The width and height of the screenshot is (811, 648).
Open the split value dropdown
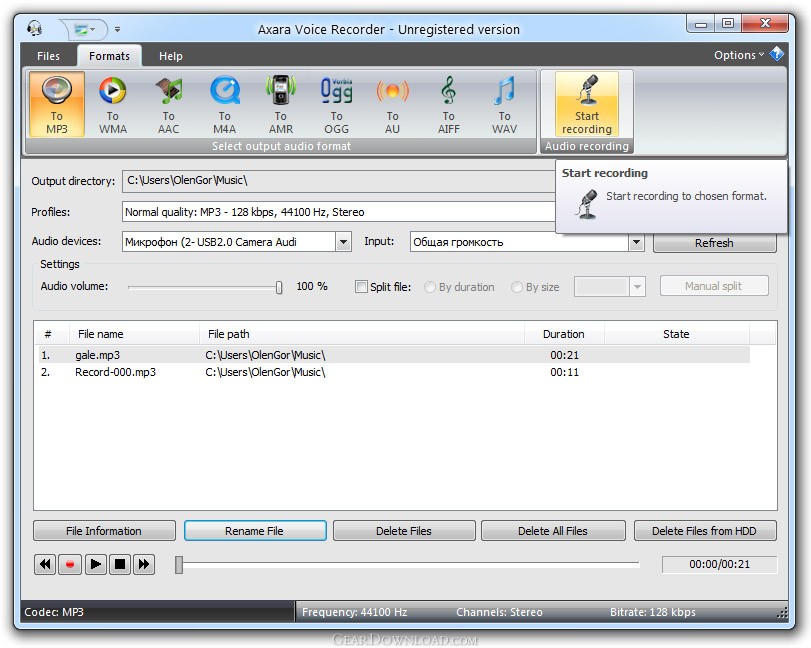click(637, 287)
